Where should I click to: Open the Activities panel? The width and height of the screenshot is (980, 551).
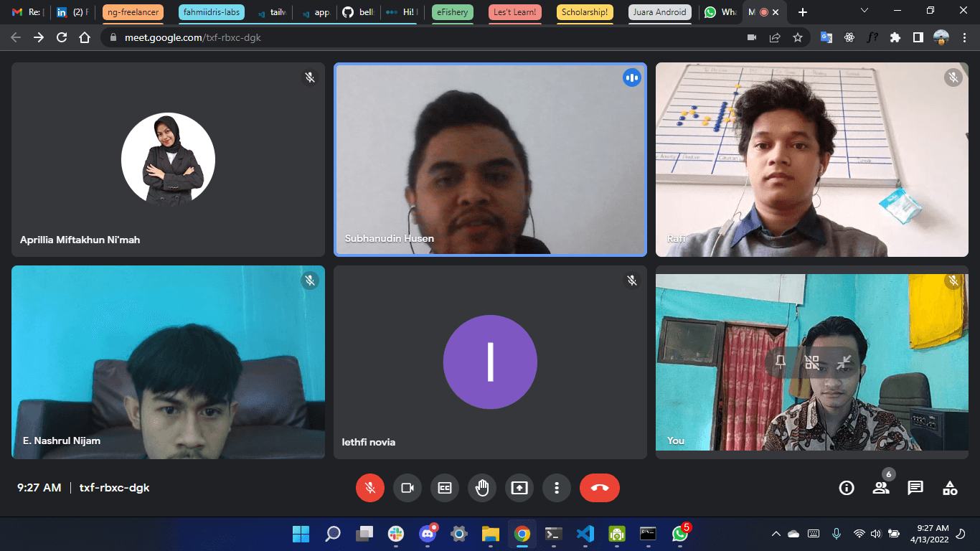pyautogui.click(x=950, y=488)
